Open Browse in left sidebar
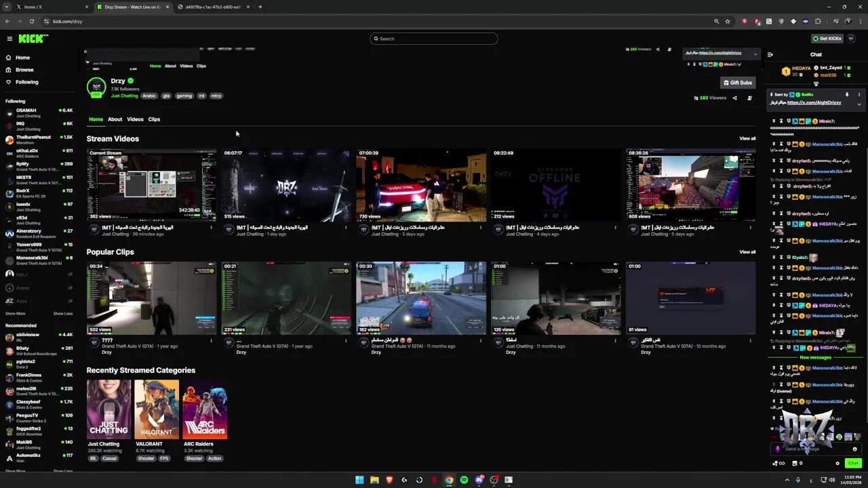Screen dimensions: 868x488 pyautogui.click(x=24, y=70)
